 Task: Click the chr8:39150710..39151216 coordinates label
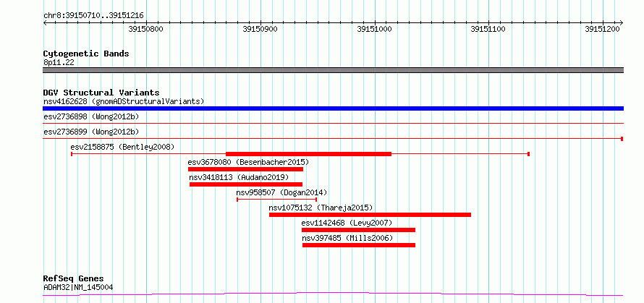pyautogui.click(x=93, y=16)
